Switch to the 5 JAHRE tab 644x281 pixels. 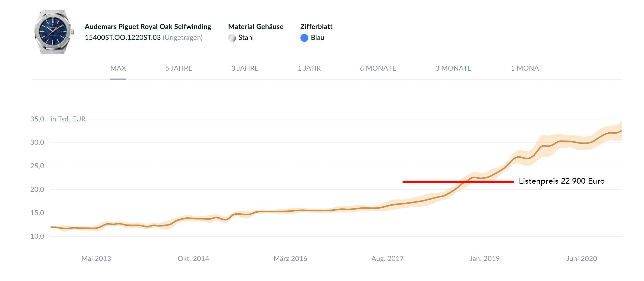(178, 68)
